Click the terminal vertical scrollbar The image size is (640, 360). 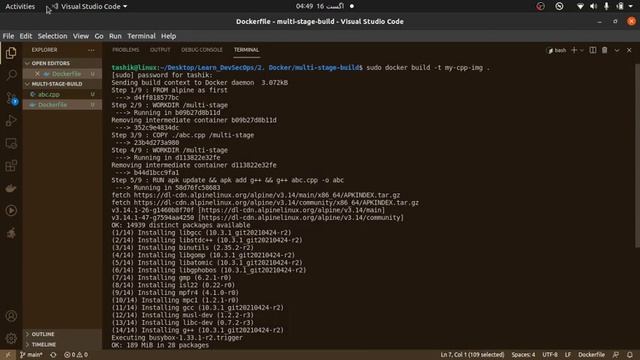tap(637, 155)
